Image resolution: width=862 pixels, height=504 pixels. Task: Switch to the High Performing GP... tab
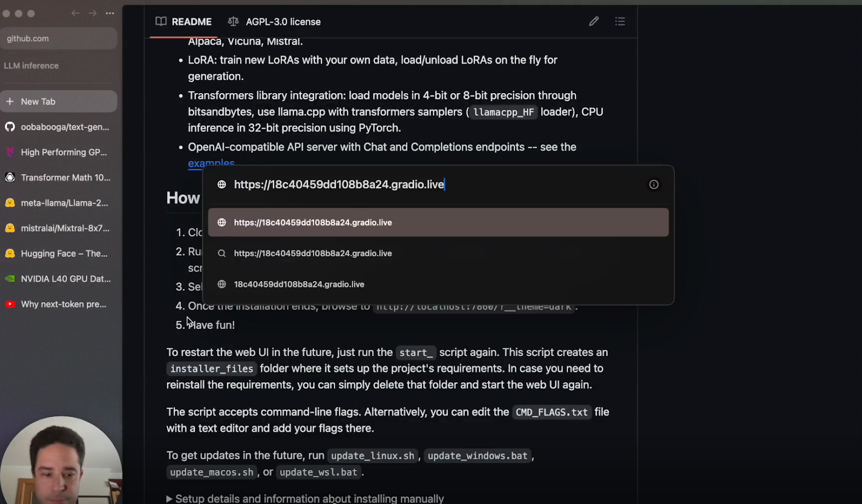click(x=59, y=152)
